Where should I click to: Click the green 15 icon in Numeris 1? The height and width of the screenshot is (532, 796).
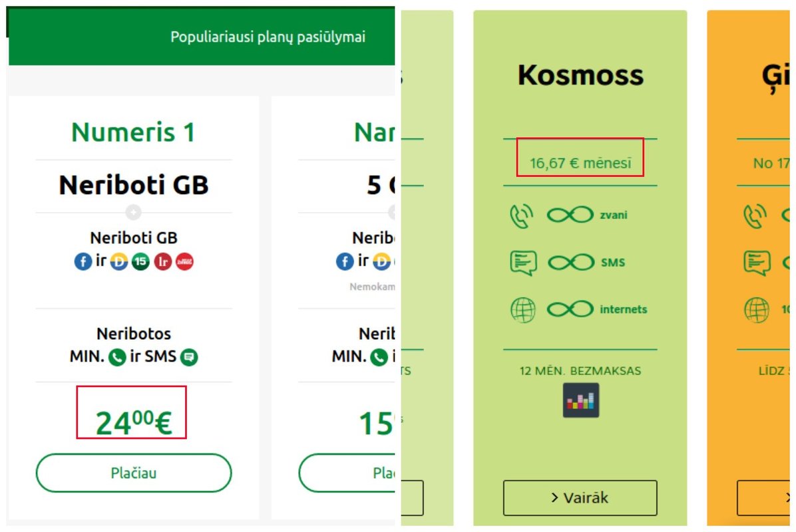click(140, 262)
